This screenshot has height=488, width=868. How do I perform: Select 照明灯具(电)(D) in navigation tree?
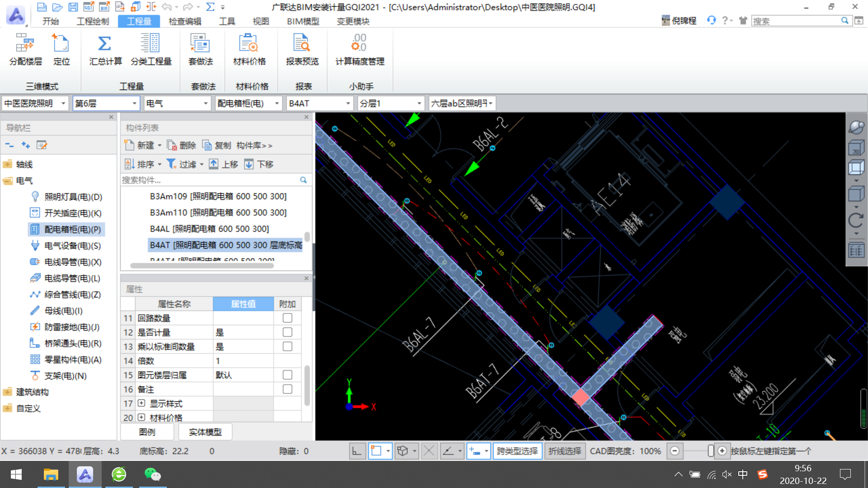66,197
